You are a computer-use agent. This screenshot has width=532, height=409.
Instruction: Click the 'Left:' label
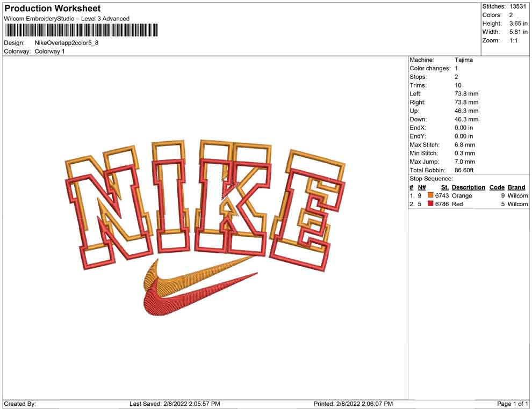[x=415, y=94]
